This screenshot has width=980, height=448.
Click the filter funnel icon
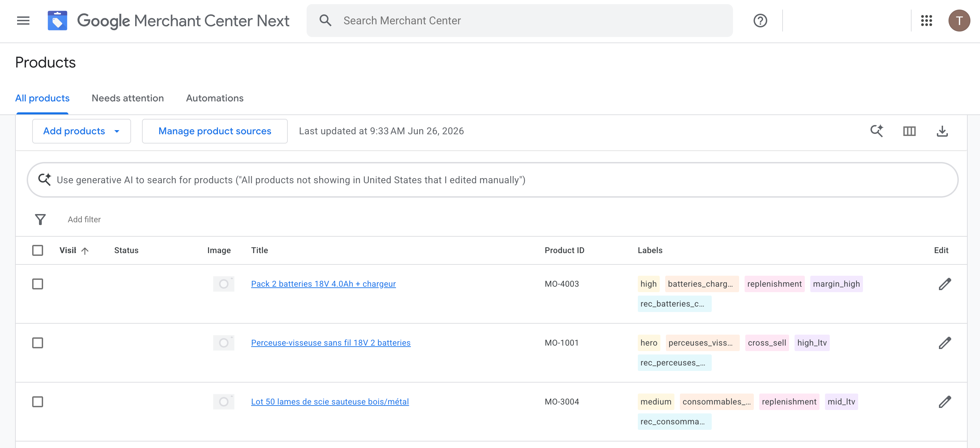pos(40,220)
